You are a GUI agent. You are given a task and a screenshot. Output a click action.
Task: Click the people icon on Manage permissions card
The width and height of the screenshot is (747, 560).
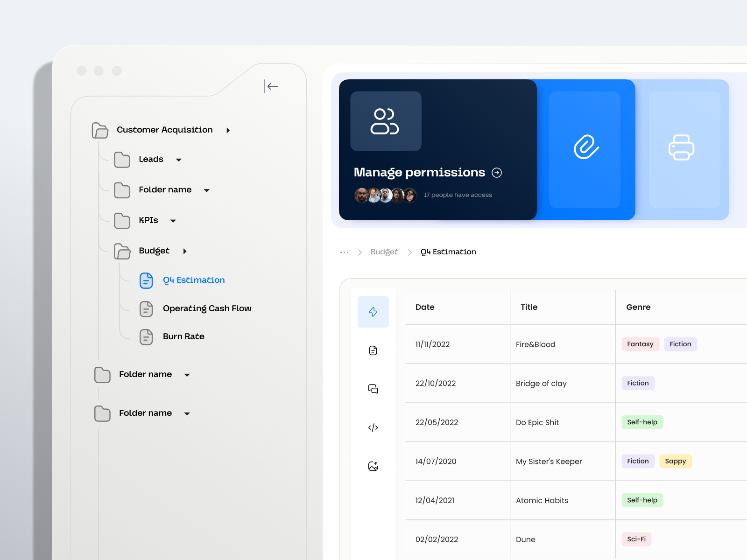click(x=386, y=121)
